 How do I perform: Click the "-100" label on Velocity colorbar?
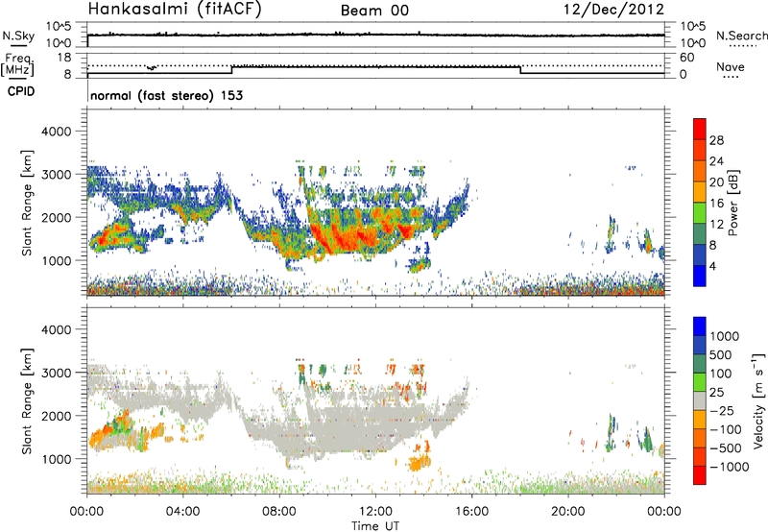coord(726,429)
